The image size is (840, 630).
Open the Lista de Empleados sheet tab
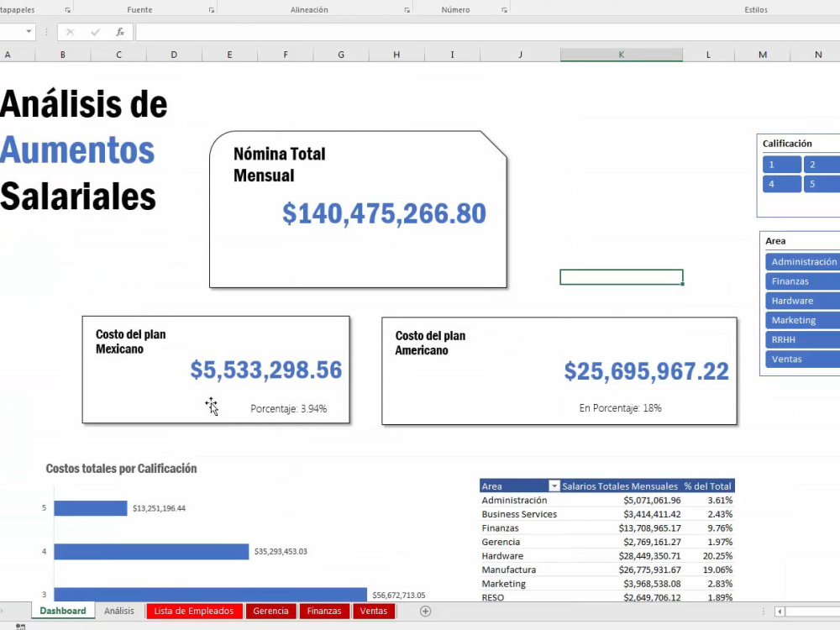click(x=194, y=611)
